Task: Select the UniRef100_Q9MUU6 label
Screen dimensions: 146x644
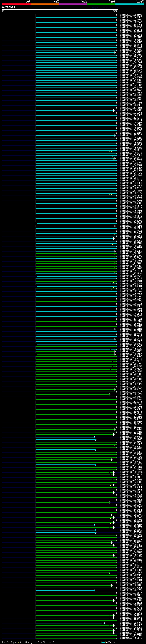Action: (131, 407)
